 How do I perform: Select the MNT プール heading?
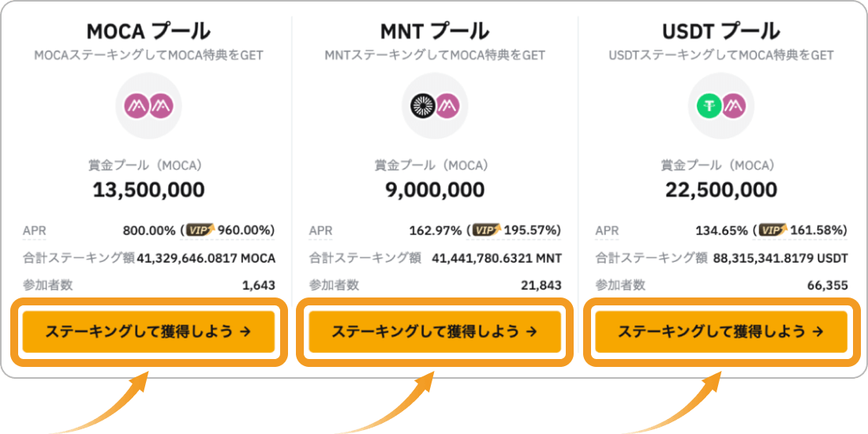click(x=435, y=32)
